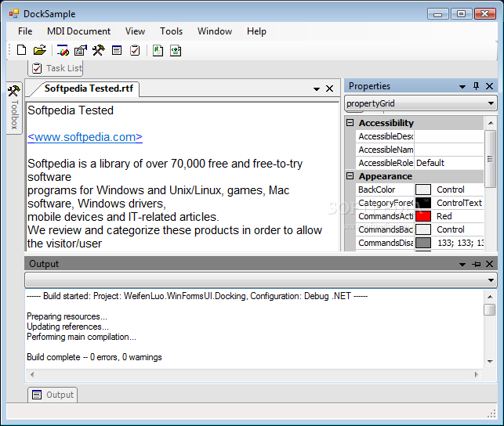Toggle auto-hide pin on Output panel
The width and height of the screenshot is (504, 426).
pos(476,264)
